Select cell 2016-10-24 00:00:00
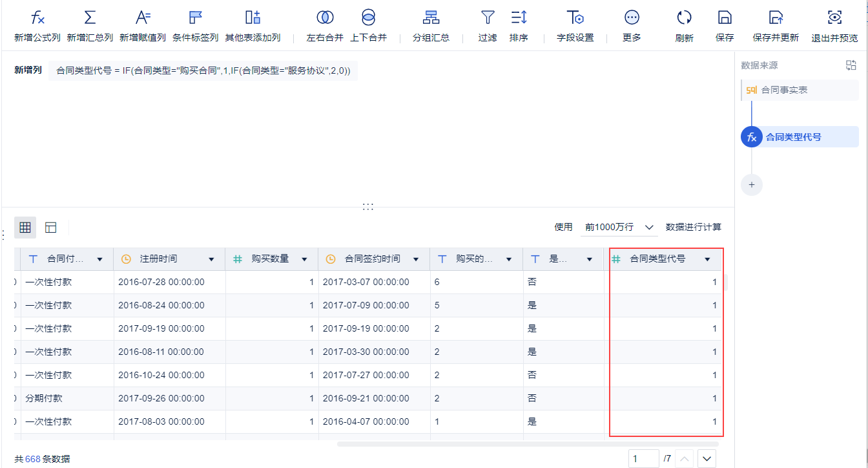Image resolution: width=868 pixels, height=468 pixels. click(x=170, y=376)
